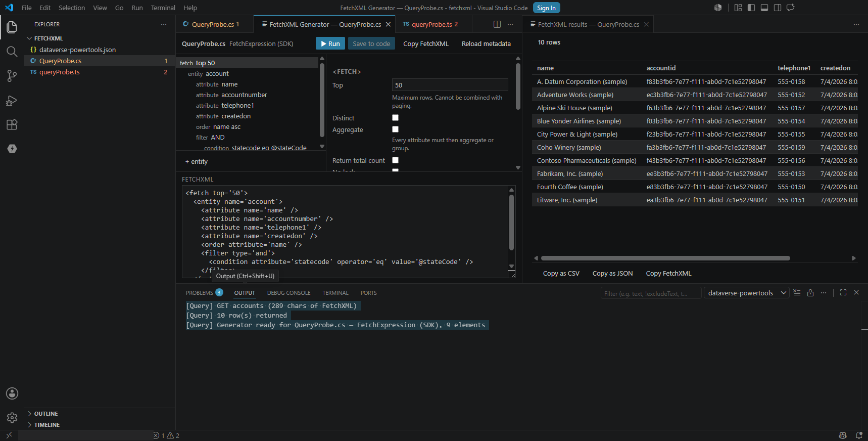Open the dataverse-powertools output channel dropdown
Image resolution: width=868 pixels, height=441 pixels.
(x=746, y=293)
